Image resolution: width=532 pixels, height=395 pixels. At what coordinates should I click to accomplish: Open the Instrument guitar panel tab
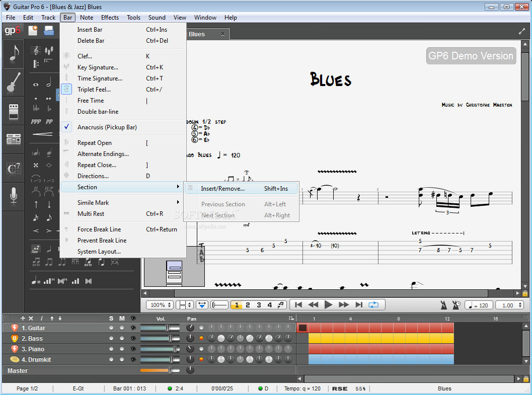(x=14, y=83)
